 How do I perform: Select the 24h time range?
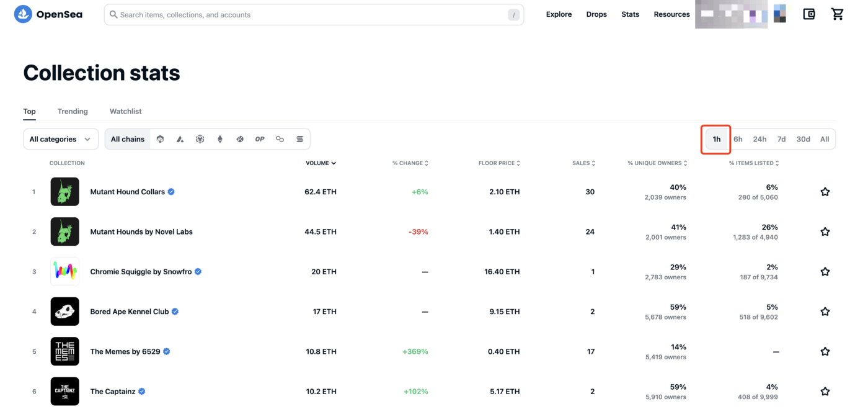coord(759,139)
